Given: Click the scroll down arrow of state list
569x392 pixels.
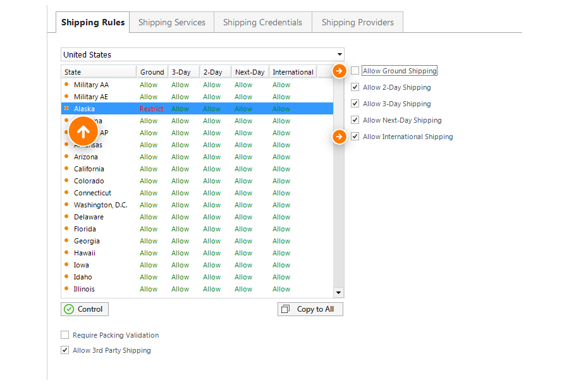Looking at the screenshot, I should (x=339, y=293).
